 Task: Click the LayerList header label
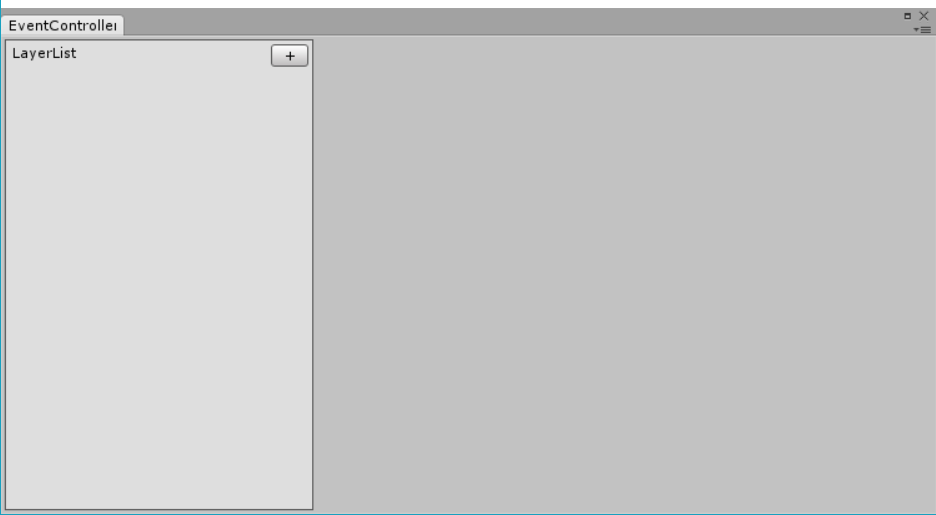(44, 53)
